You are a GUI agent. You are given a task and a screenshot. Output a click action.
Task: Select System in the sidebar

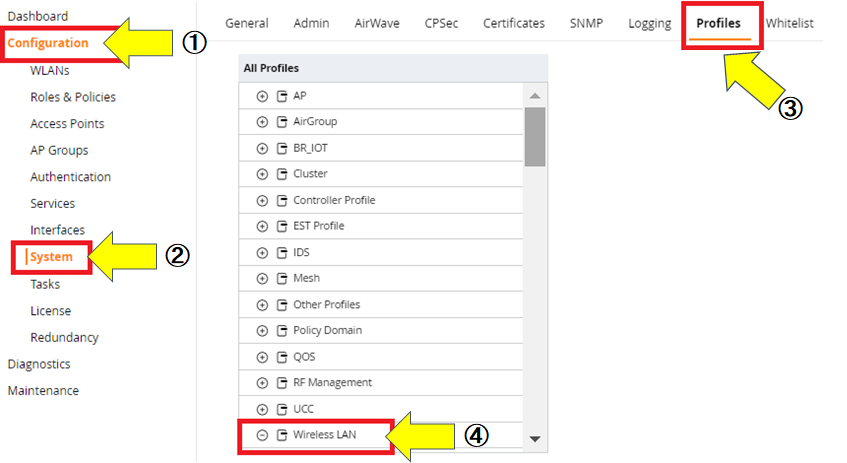(x=51, y=257)
